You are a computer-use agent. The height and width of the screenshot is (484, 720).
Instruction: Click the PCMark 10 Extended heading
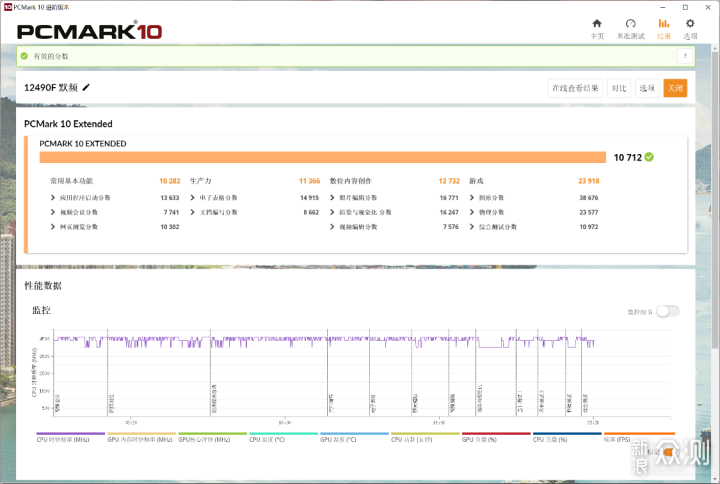pos(68,124)
